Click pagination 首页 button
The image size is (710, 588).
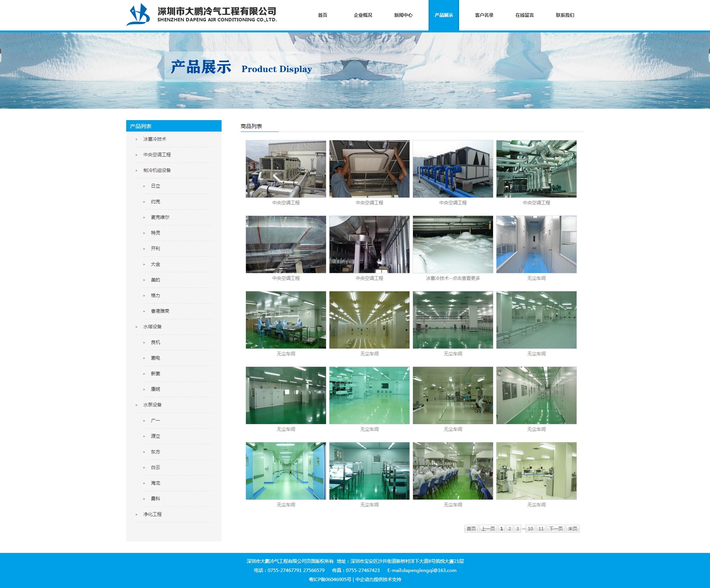pos(471,529)
